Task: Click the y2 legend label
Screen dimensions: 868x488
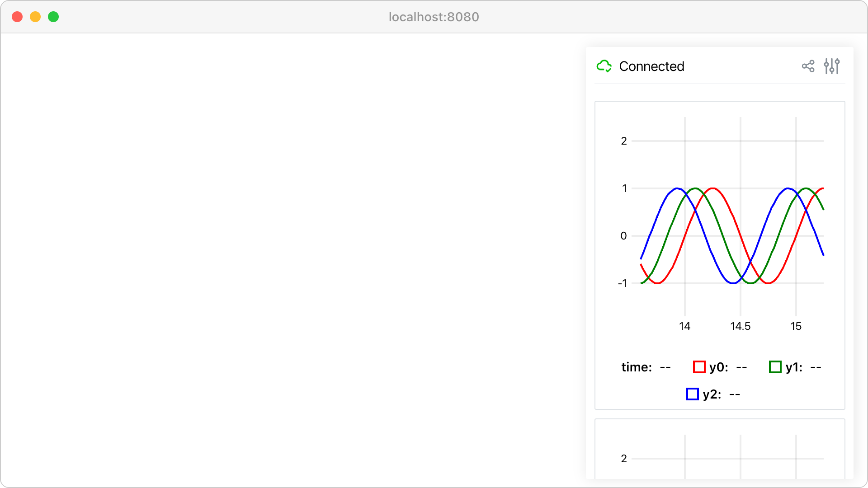Action: pos(712,394)
